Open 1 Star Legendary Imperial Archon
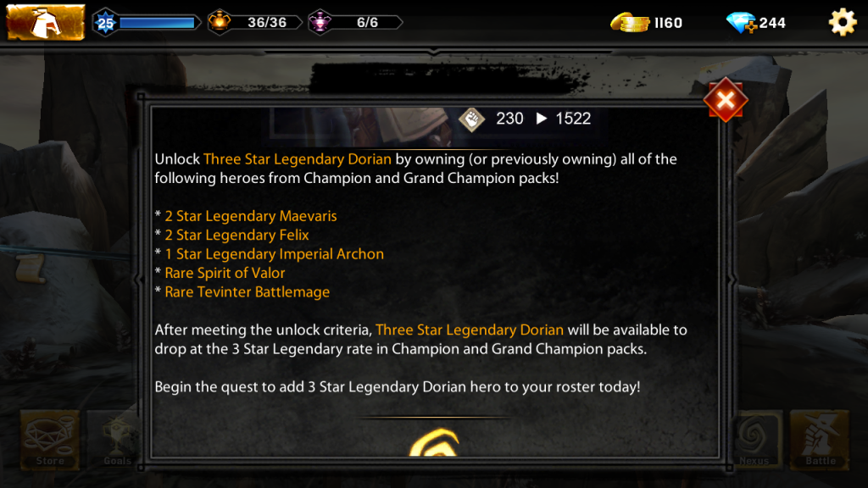868x488 pixels. (x=274, y=254)
